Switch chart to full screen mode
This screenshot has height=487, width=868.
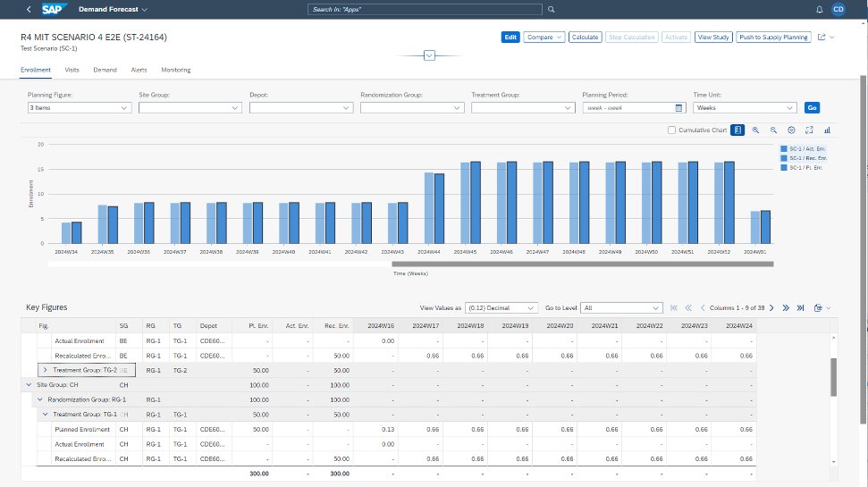[x=809, y=130]
